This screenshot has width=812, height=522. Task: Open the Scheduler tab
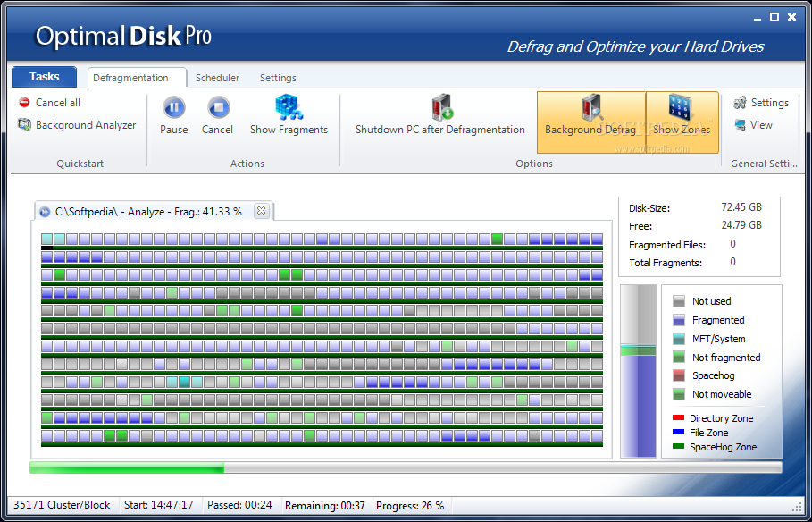pyautogui.click(x=217, y=78)
